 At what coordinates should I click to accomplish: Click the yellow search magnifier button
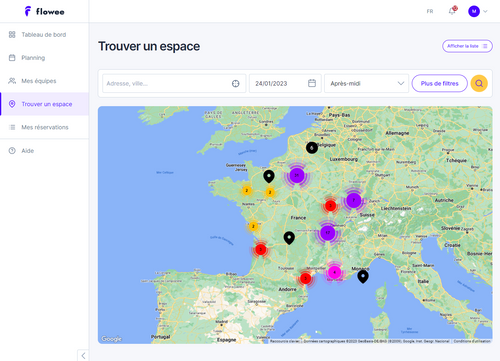479,83
